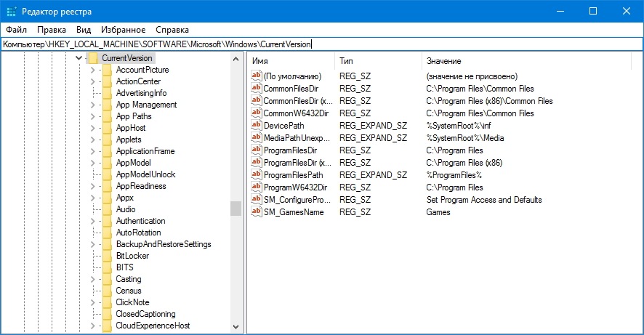Click the icon of SM_GamesName entry
Image resolution: width=644 pixels, height=335 pixels.
257,211
